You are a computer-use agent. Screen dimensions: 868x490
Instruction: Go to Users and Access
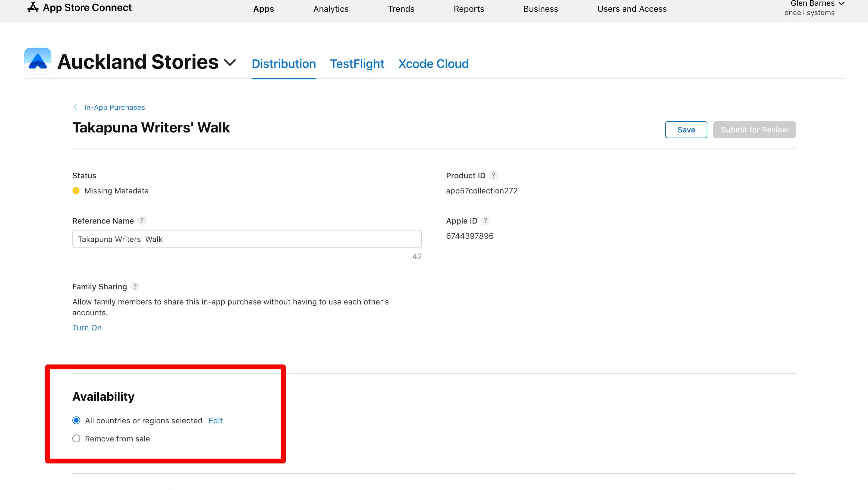632,9
